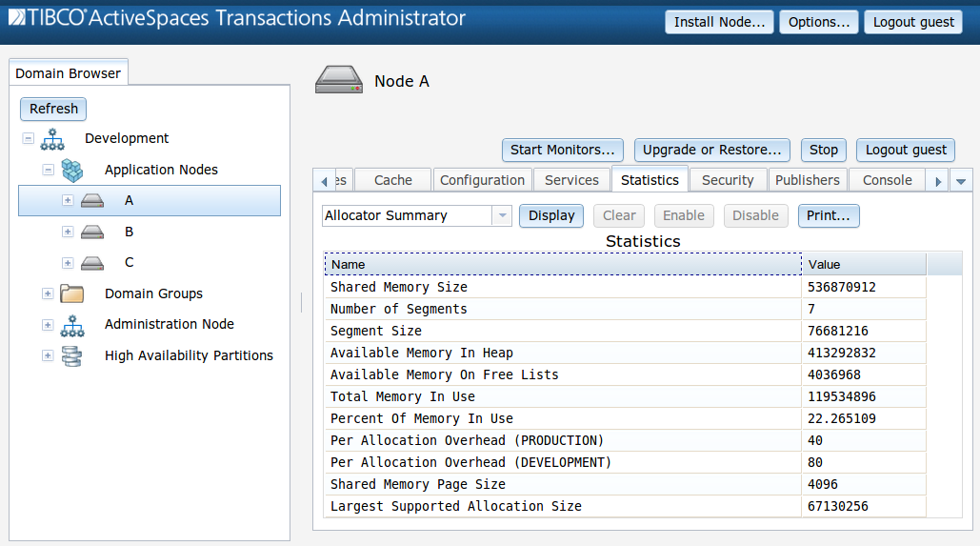
Task: Open the Services tab
Action: [x=571, y=180]
